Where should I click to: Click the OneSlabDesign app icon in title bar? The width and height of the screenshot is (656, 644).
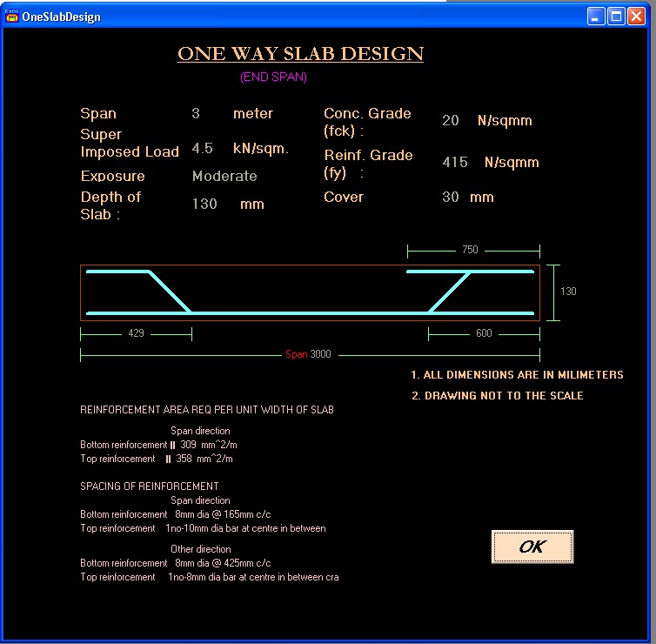point(11,17)
